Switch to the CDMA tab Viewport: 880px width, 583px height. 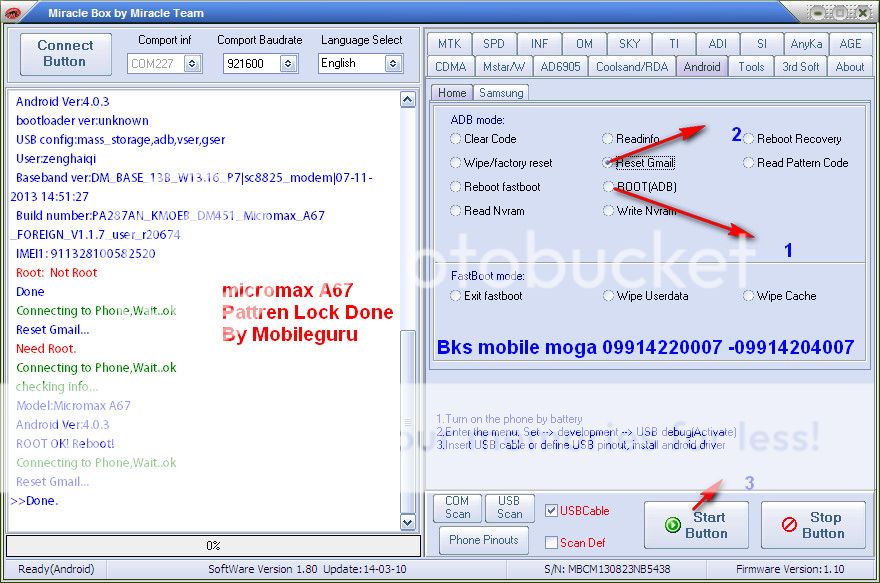451,67
